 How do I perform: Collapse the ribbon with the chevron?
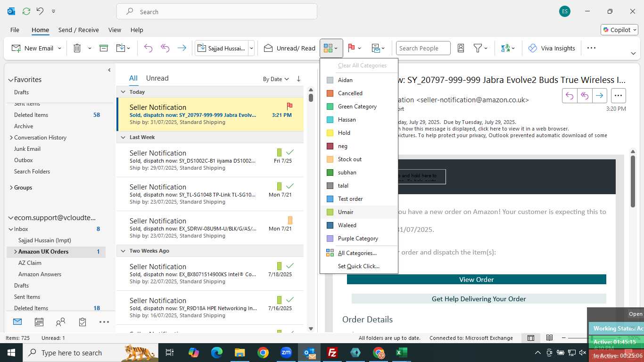point(633,53)
